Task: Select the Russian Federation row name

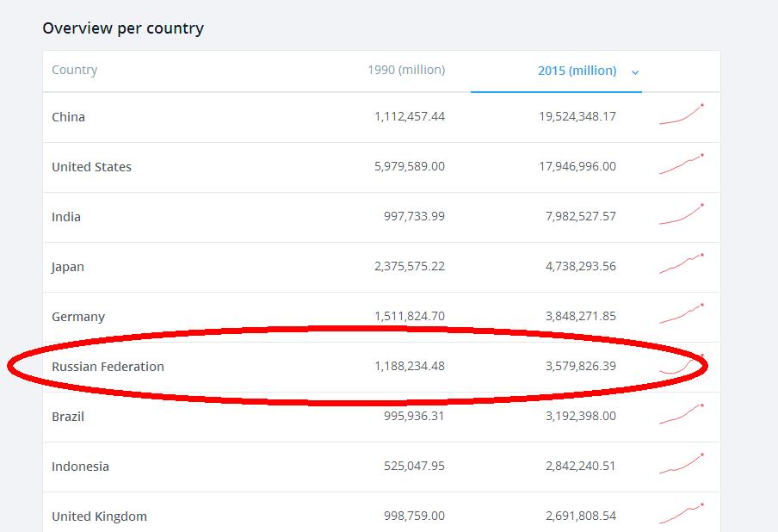Action: click(108, 367)
